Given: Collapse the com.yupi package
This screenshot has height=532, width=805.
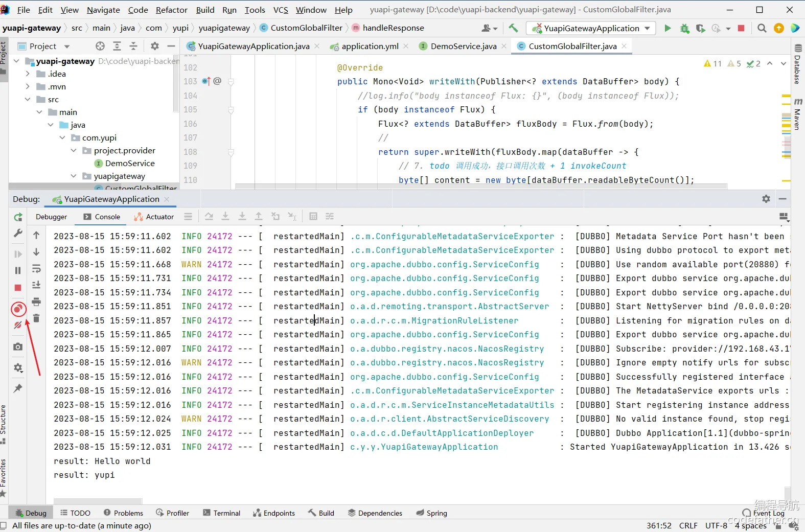Looking at the screenshot, I should click(x=62, y=137).
